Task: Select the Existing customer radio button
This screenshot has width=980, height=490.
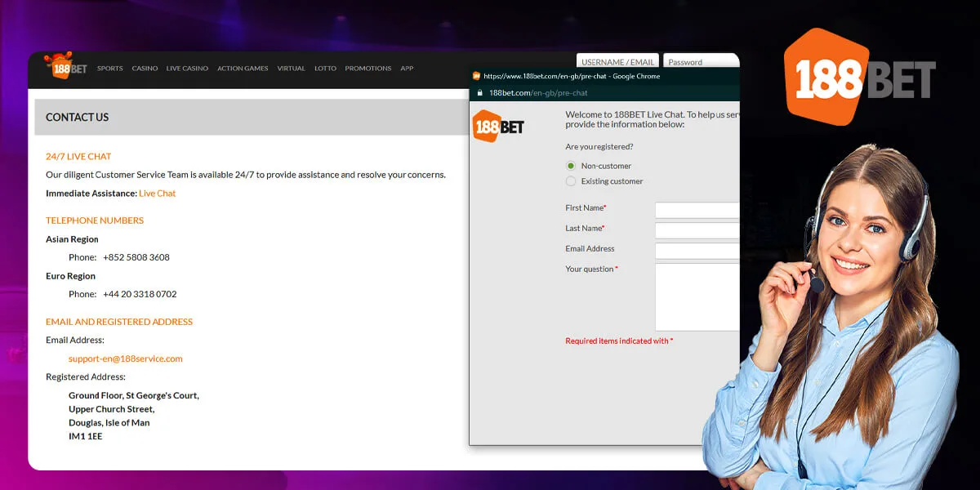Action: pos(571,181)
